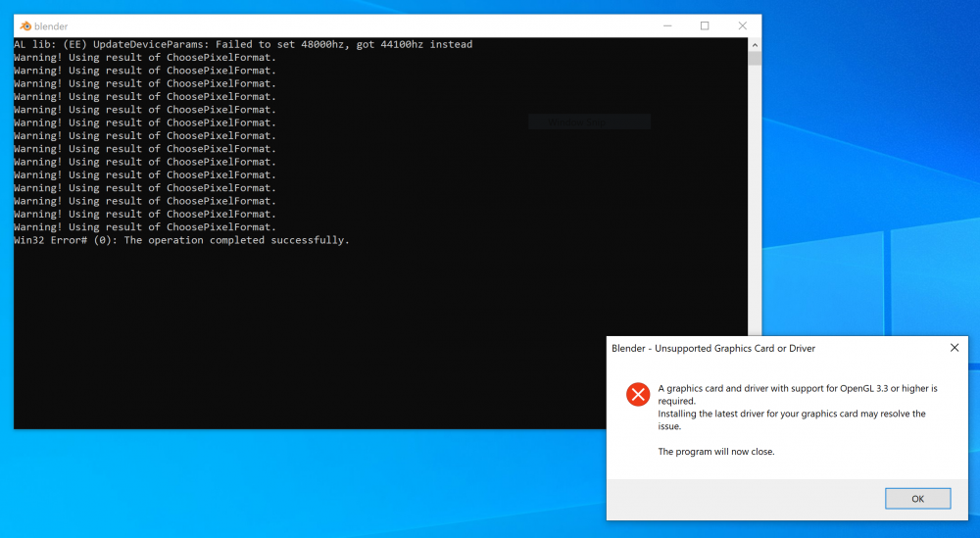Viewport: 980px width, 538px height.
Task: Click the "Installing the latest driver" message
Action: point(792,419)
